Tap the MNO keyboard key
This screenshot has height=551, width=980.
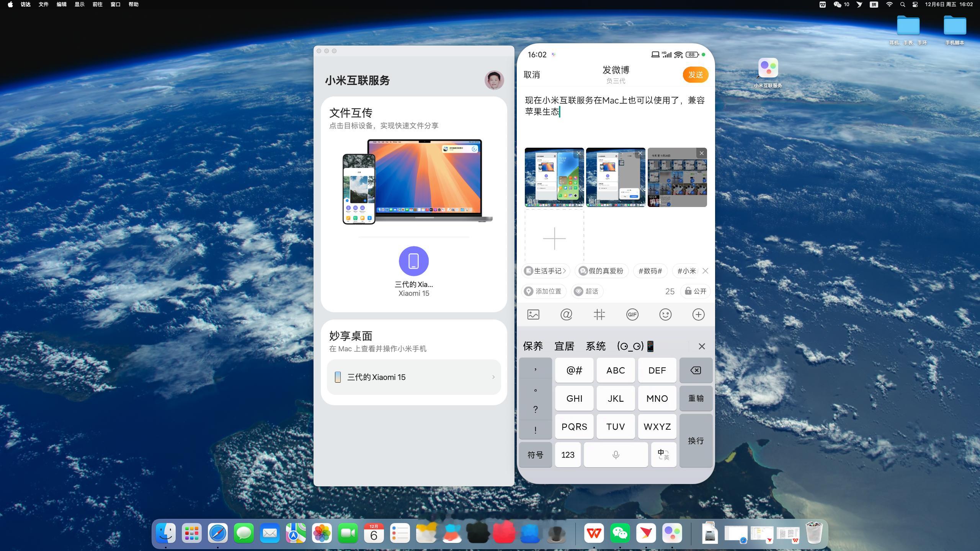657,398
